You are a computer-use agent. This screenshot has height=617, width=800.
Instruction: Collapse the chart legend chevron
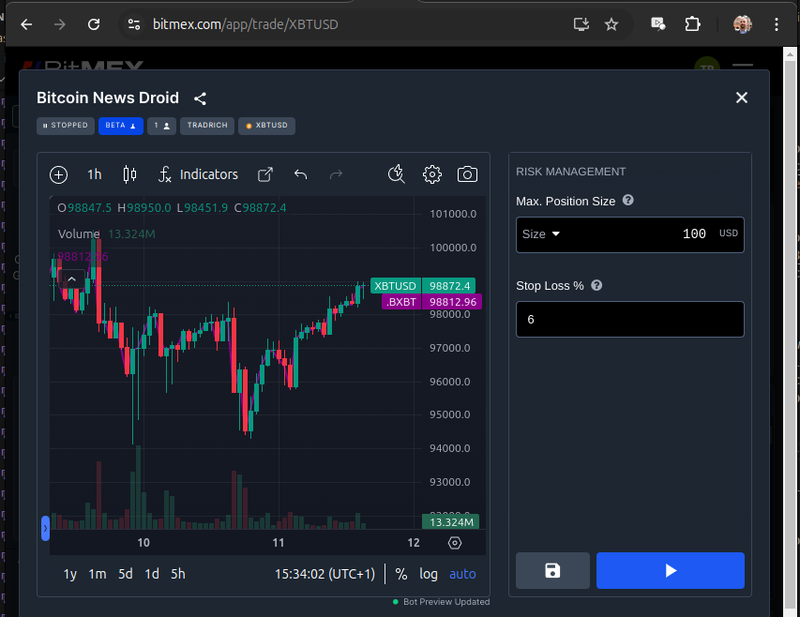(72, 279)
